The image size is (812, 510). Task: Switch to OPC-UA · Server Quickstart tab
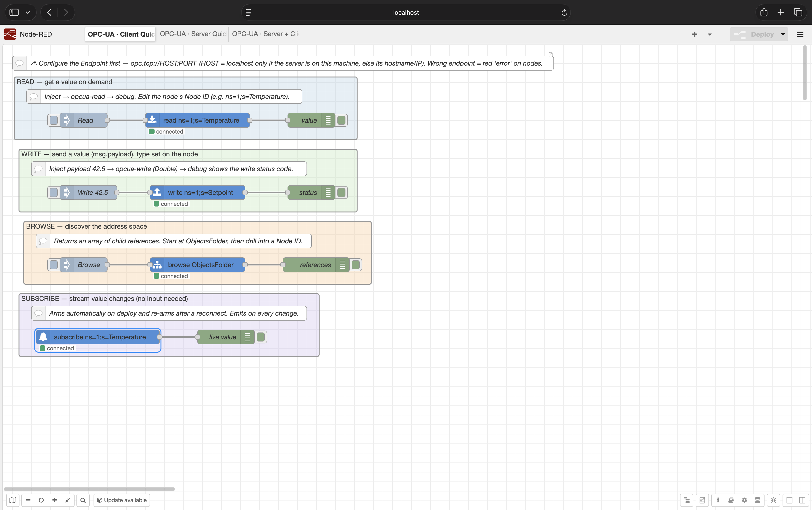pos(192,34)
